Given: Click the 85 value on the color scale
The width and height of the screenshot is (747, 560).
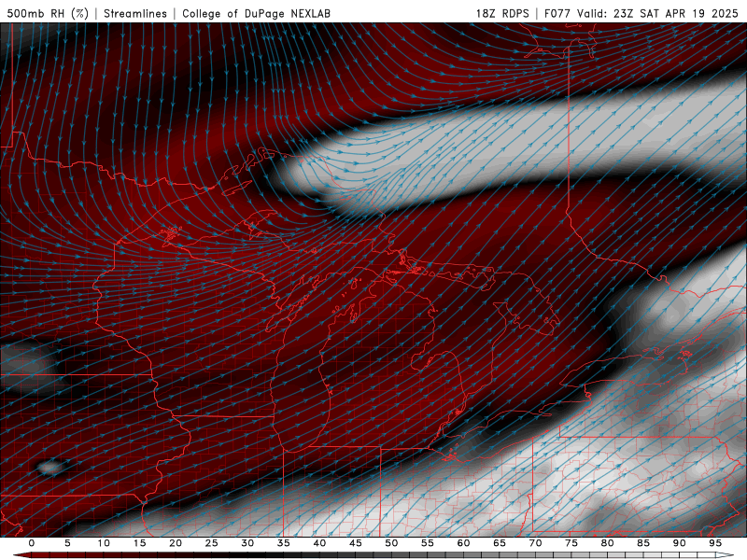Looking at the screenshot, I should point(643,543).
